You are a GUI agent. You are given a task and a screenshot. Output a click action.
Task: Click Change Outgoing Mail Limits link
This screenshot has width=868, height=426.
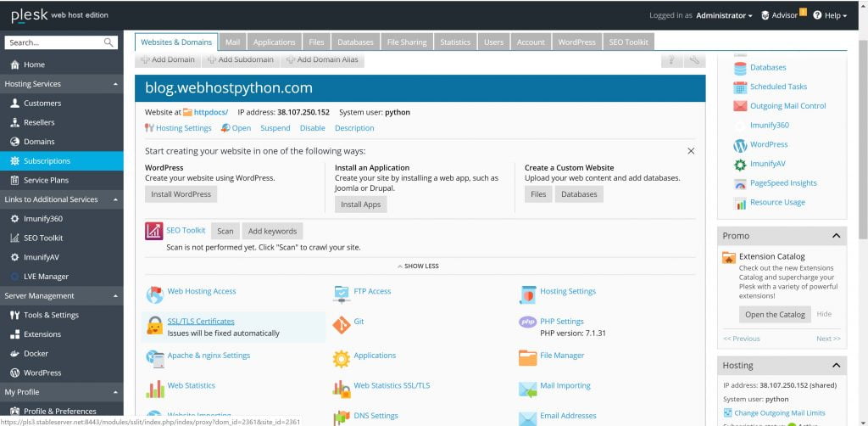(x=780, y=413)
